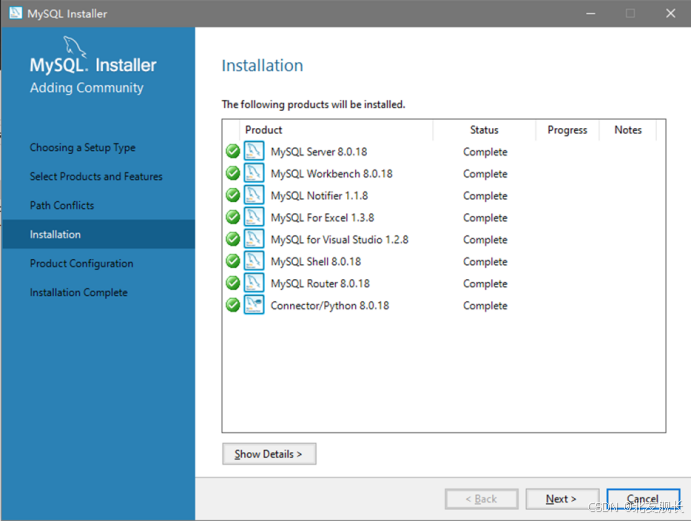Image resolution: width=692 pixels, height=521 pixels.
Task: Click the MySQL dolphin logo in sidebar
Action: pos(74,46)
